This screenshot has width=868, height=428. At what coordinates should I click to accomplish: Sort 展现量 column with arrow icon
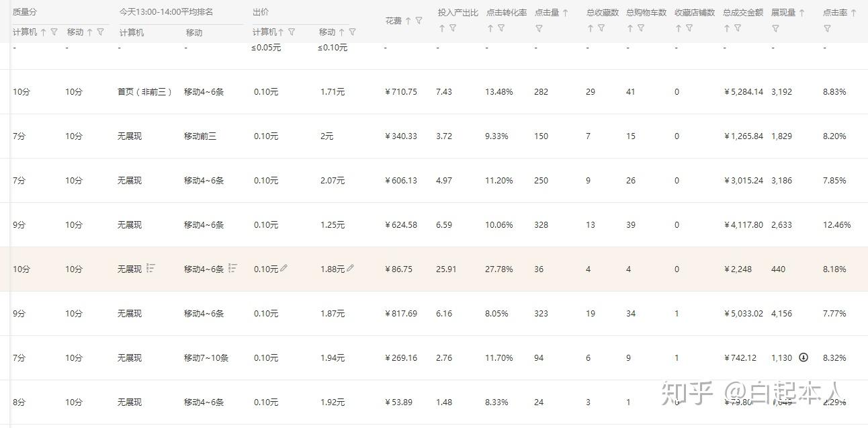coord(801,13)
